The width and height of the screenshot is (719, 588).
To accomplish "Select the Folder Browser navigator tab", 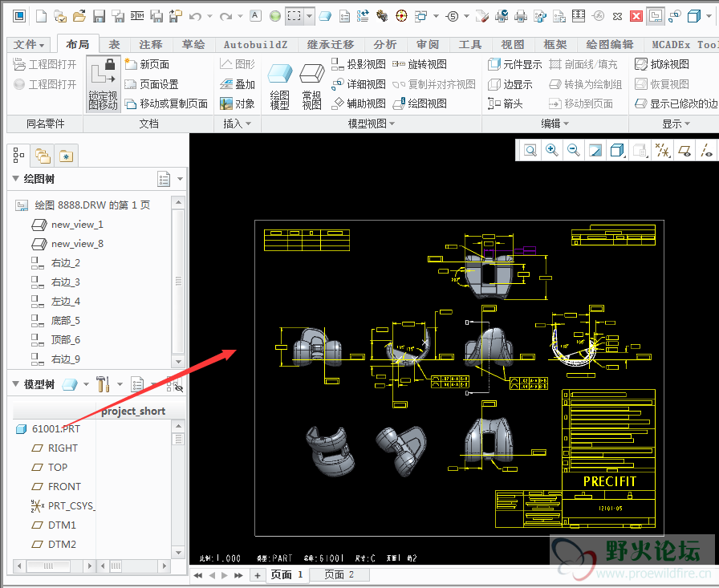I will coord(43,156).
